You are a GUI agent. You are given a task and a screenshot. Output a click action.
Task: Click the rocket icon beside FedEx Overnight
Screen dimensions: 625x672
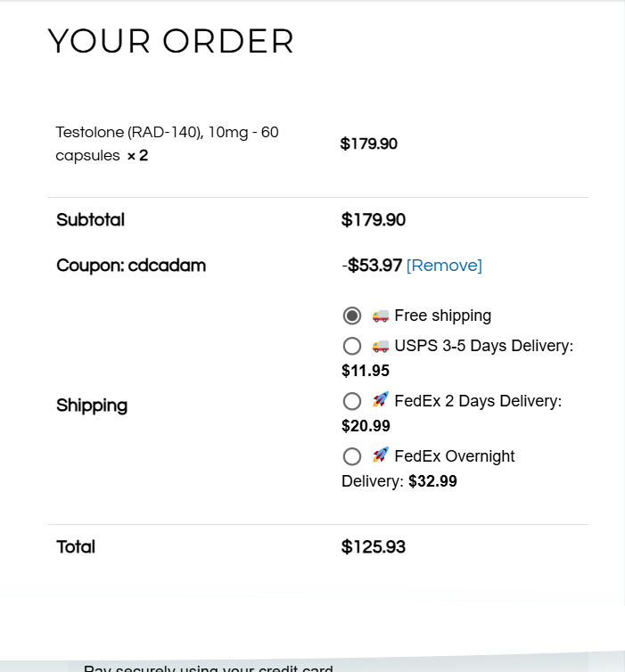coord(381,455)
